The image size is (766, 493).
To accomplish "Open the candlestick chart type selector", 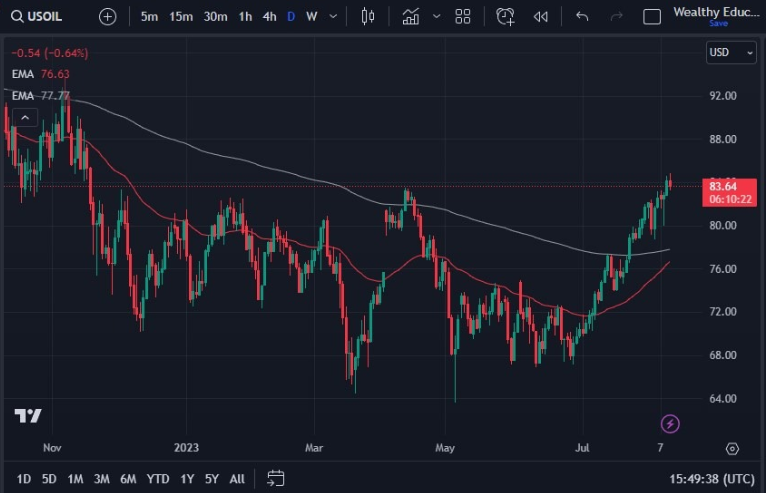I will pyautogui.click(x=368, y=16).
